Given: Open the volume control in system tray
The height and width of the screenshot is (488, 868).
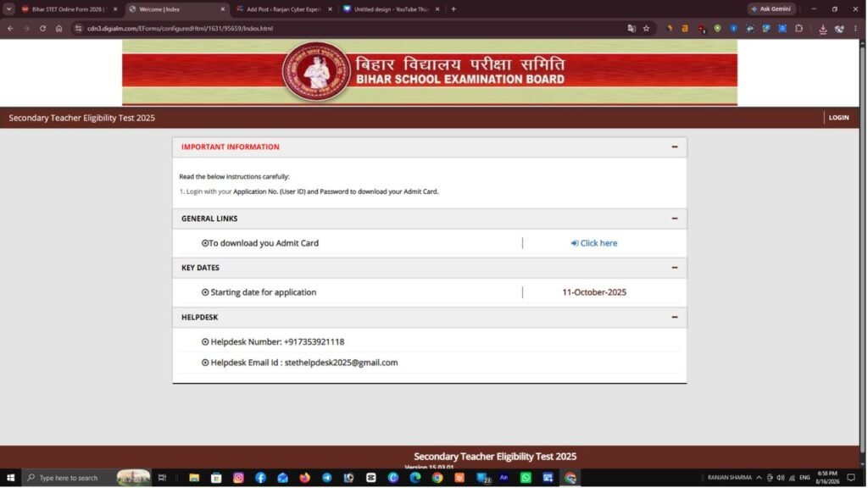Looking at the screenshot, I should (x=781, y=478).
